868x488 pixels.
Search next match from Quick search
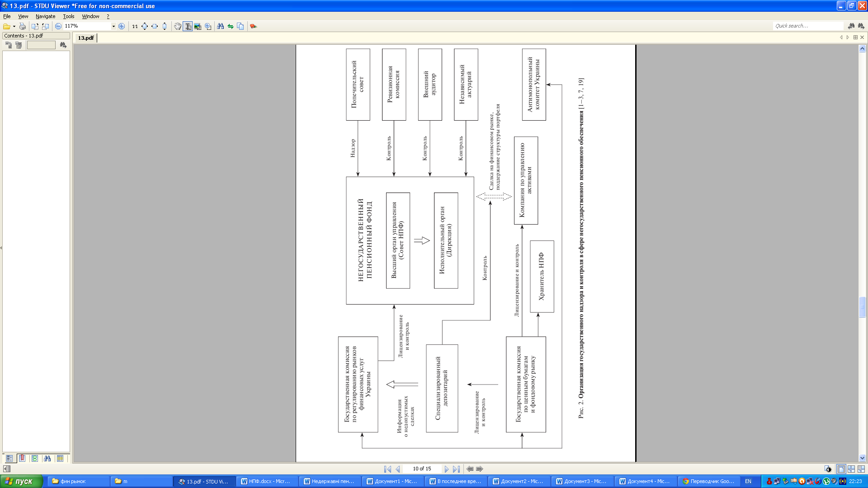[x=861, y=26]
